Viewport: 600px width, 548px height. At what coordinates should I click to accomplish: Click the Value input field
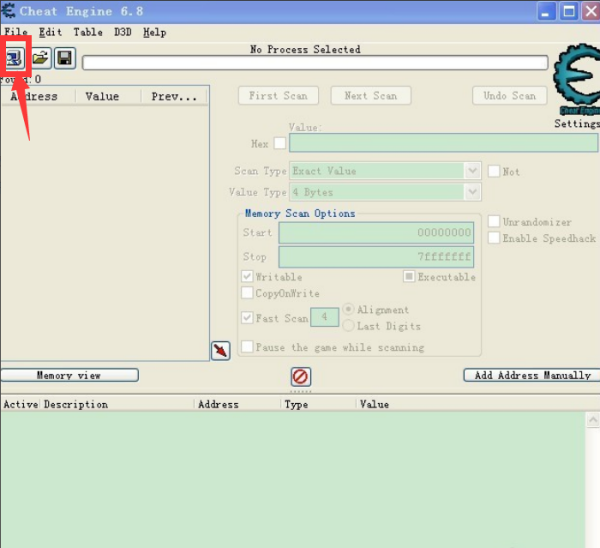(x=443, y=143)
